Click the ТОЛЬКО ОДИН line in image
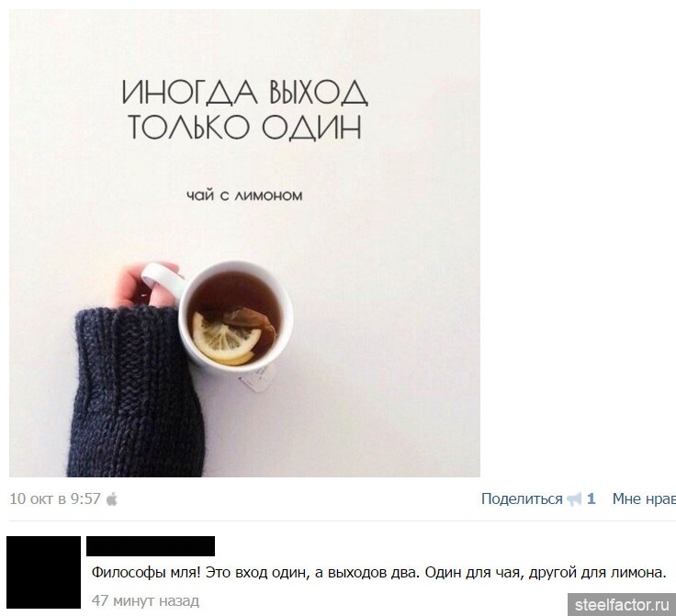 [244, 127]
